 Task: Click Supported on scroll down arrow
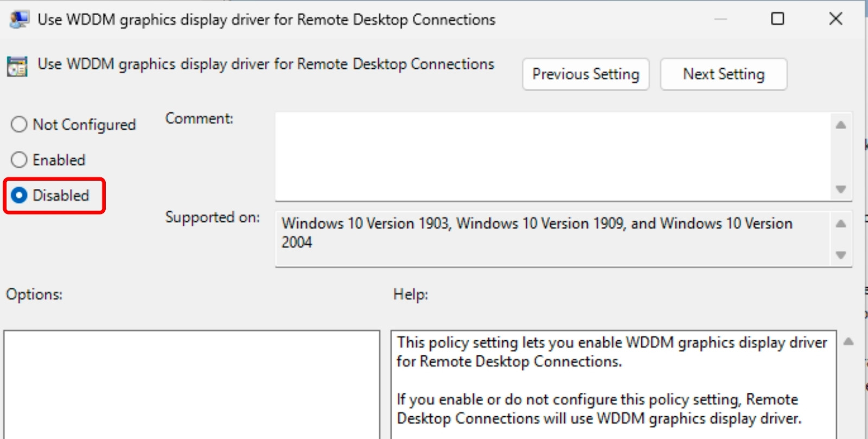pyautogui.click(x=841, y=255)
